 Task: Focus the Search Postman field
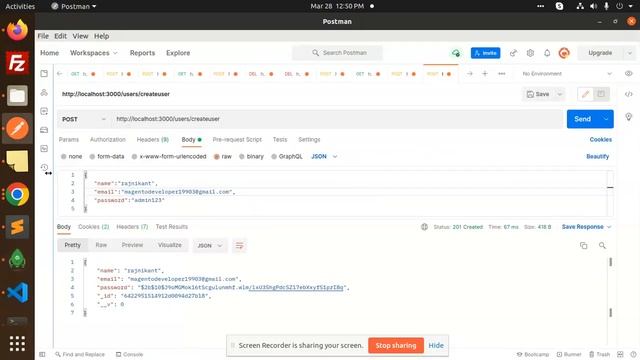coord(337,53)
